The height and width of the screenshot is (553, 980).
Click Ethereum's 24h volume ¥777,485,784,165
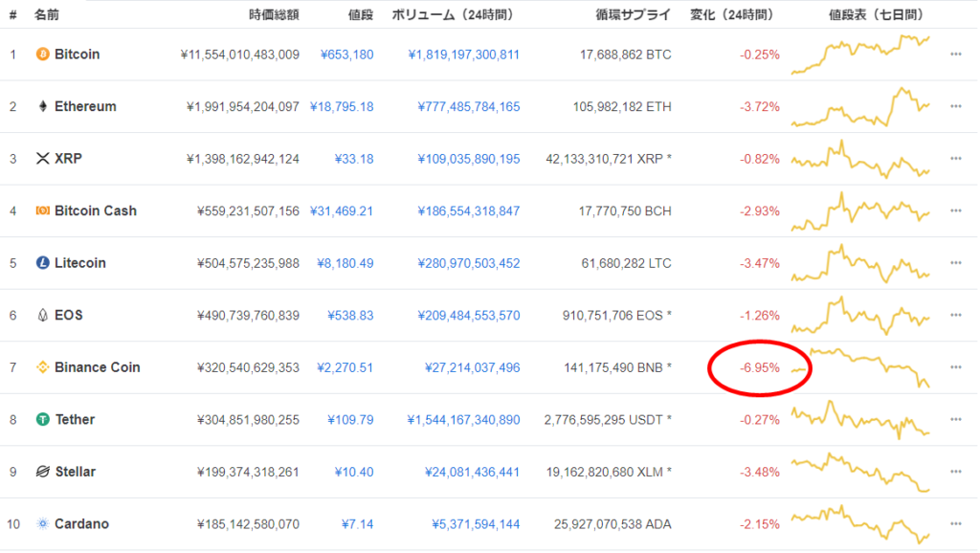(469, 107)
